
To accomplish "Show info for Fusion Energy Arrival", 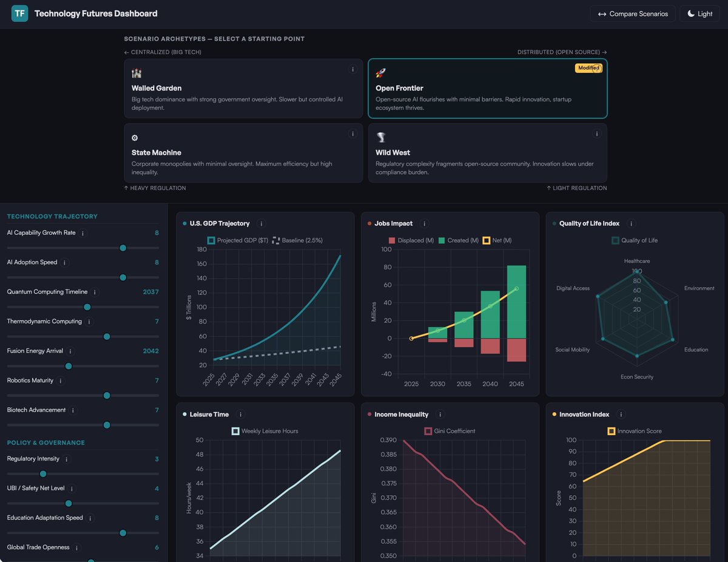I will click(70, 351).
